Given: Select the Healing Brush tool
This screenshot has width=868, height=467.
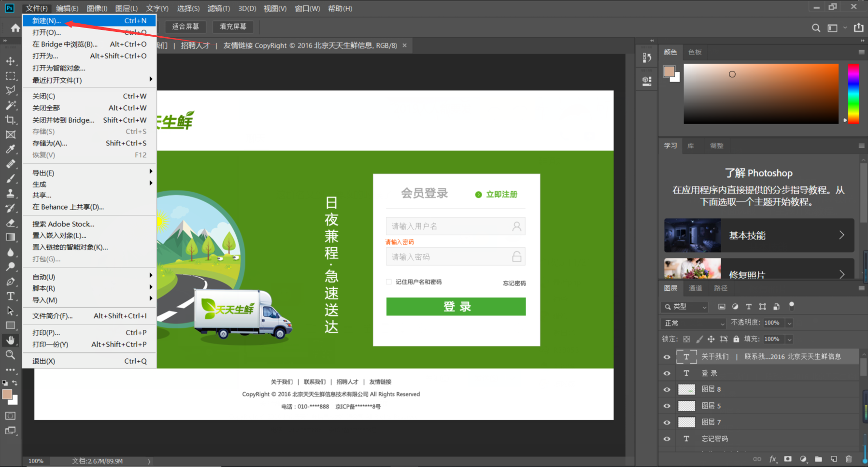Looking at the screenshot, I should tap(10, 164).
